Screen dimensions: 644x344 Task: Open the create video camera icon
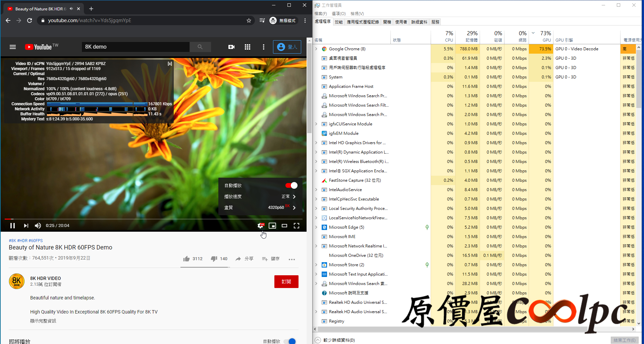pos(231,47)
